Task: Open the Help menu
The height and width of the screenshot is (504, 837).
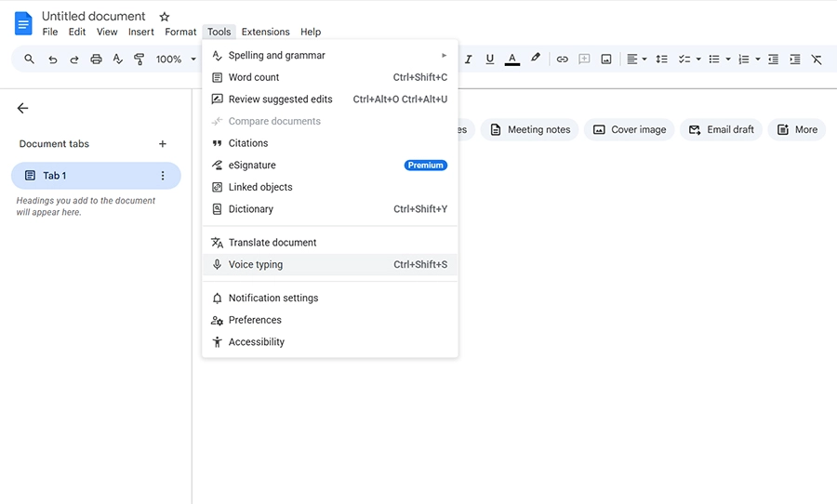Action: [311, 32]
